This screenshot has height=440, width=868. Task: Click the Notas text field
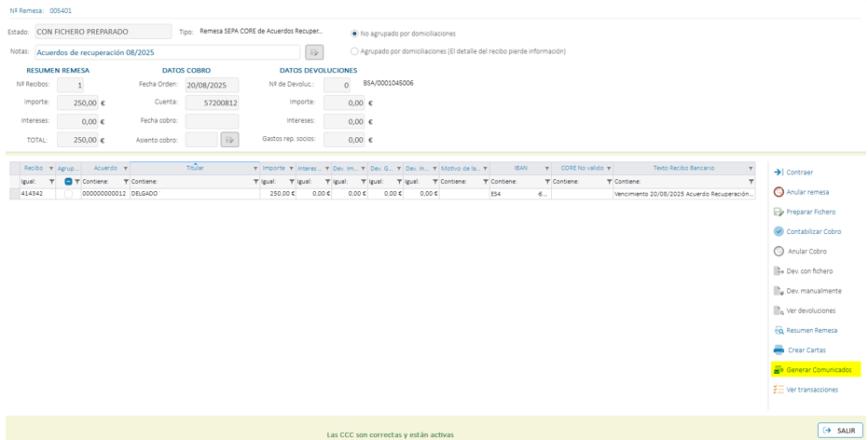click(168, 53)
